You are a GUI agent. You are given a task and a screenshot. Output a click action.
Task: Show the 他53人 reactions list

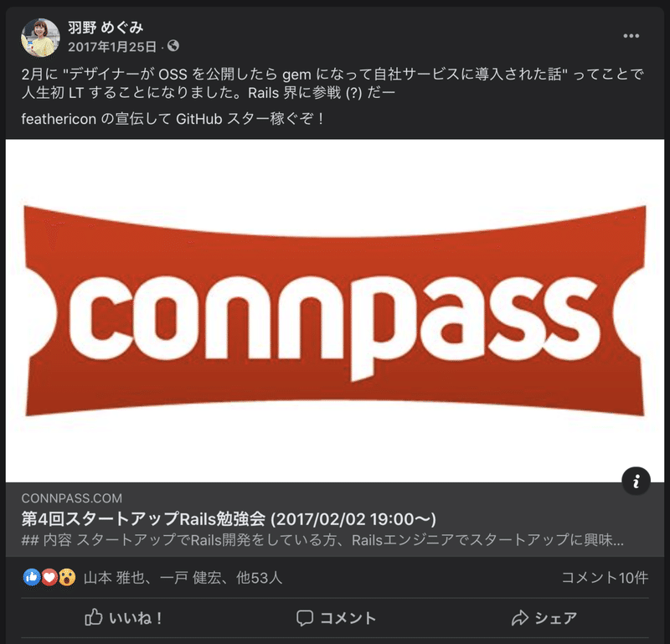259,578
